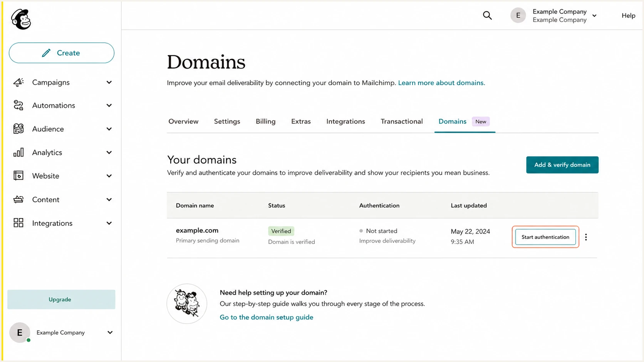Click the Campaigns label in the sidebar
Screen dimensions: 644x362
pos(51,82)
